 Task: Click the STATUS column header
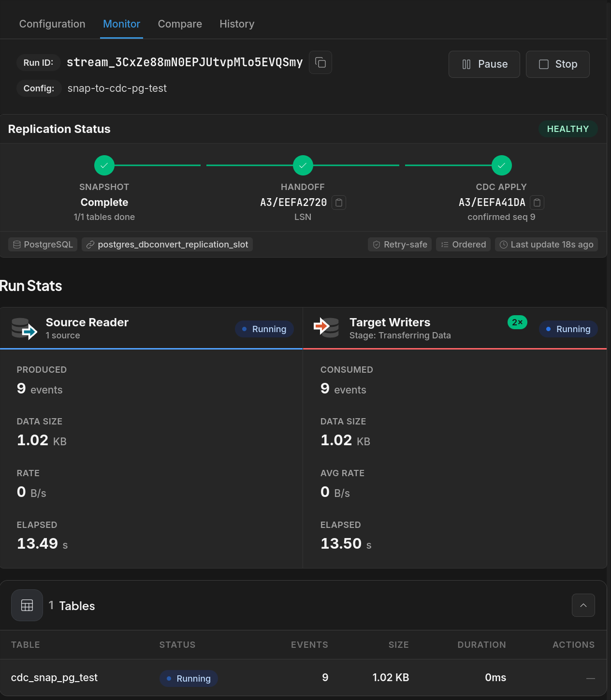[177, 645]
